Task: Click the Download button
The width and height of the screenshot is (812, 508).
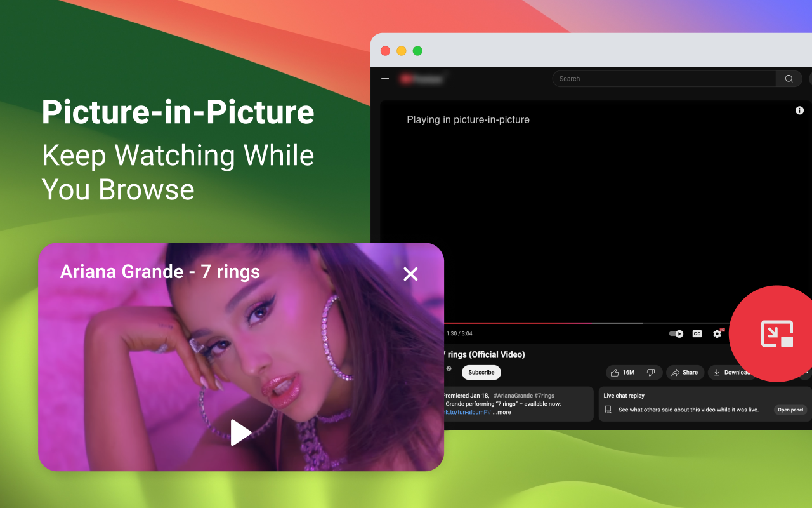Action: click(731, 373)
